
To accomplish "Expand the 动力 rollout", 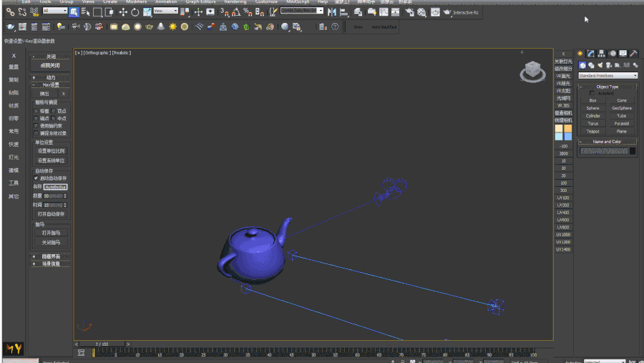I will coord(51,77).
